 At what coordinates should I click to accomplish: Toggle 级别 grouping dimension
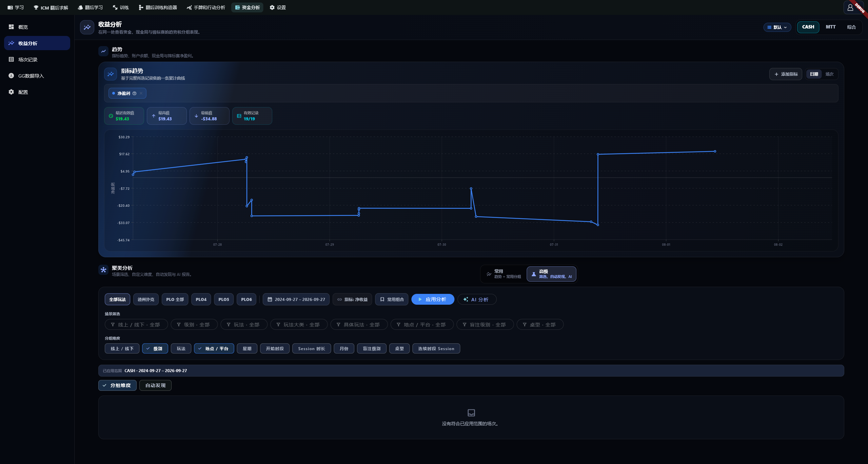pos(155,348)
